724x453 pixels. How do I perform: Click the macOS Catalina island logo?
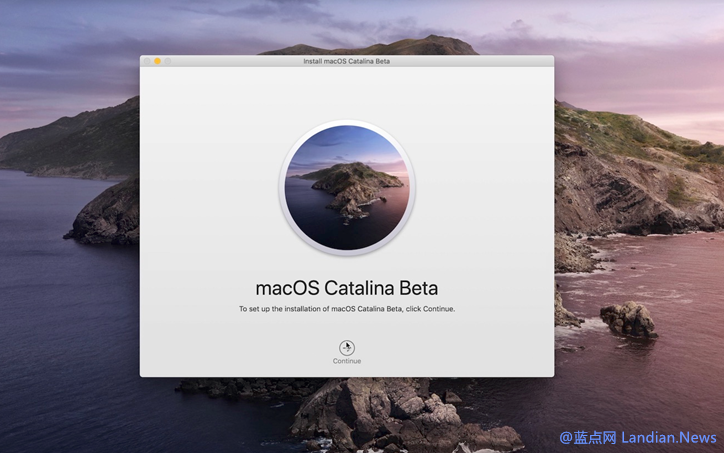click(x=347, y=188)
